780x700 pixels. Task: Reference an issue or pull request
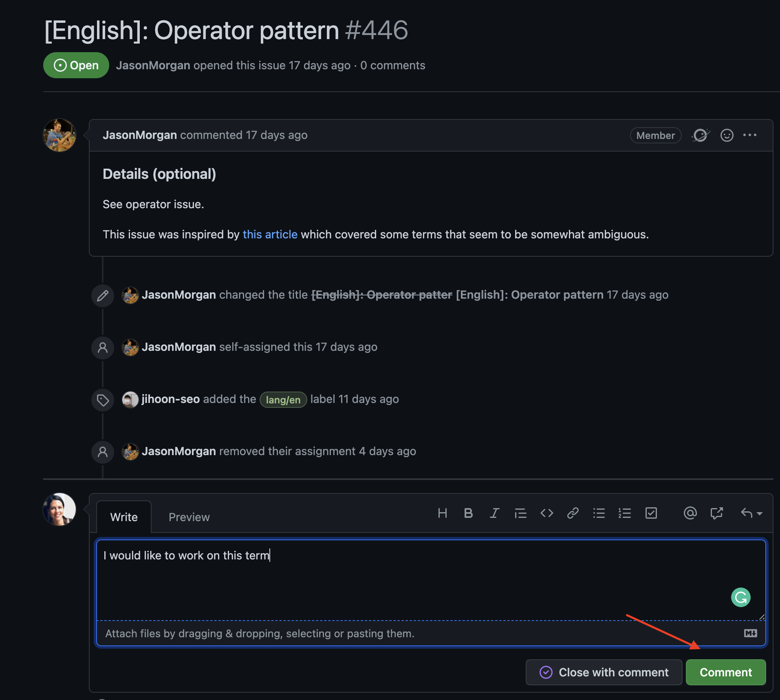tap(716, 513)
